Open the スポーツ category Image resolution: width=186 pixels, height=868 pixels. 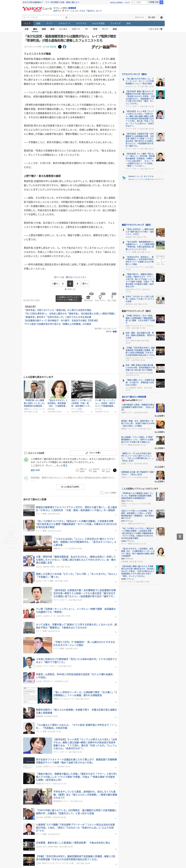pyautogui.click(x=76, y=29)
